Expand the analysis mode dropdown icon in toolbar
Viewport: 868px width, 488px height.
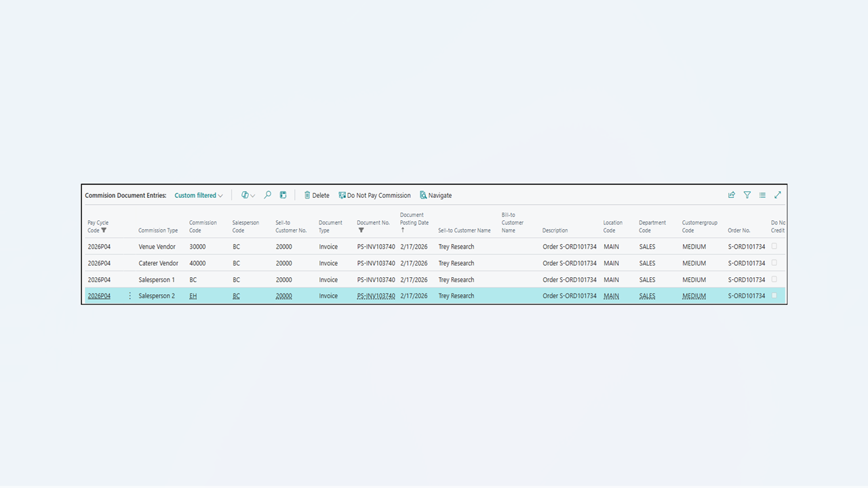coord(248,195)
